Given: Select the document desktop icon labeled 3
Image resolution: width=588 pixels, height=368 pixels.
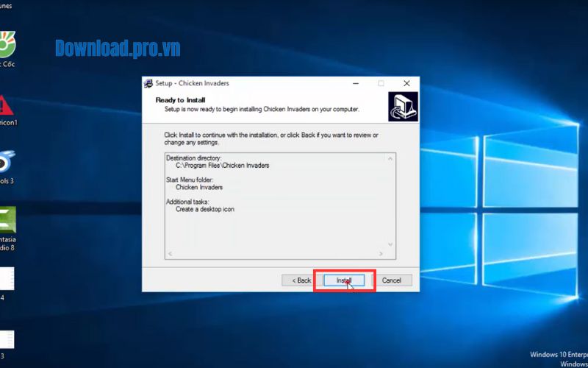Looking at the screenshot, I should coord(7,344).
